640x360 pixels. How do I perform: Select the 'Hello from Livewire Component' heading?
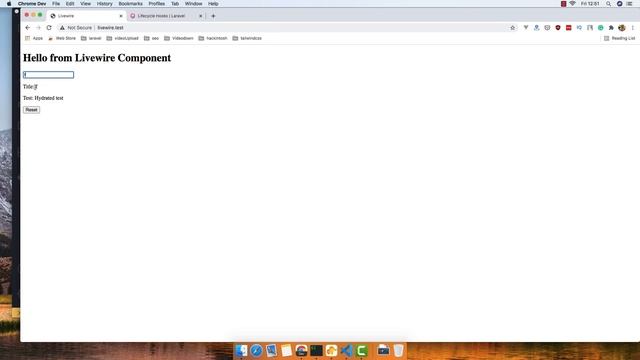[x=97, y=58]
